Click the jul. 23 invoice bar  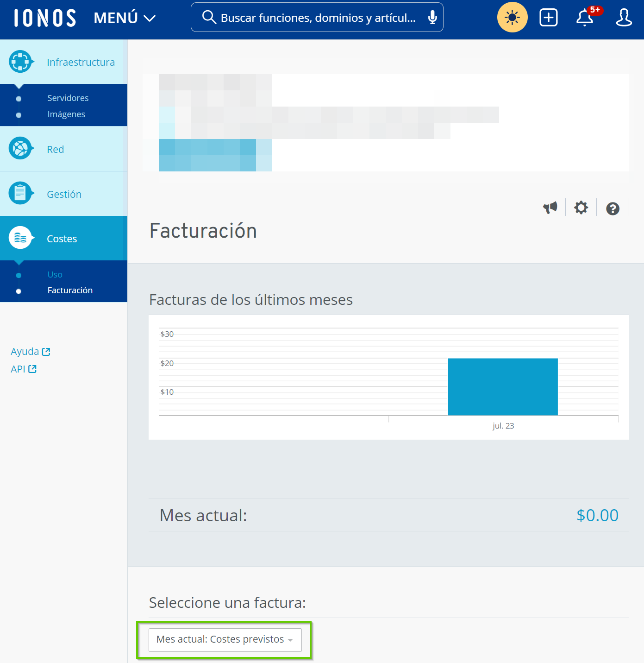pyautogui.click(x=503, y=387)
